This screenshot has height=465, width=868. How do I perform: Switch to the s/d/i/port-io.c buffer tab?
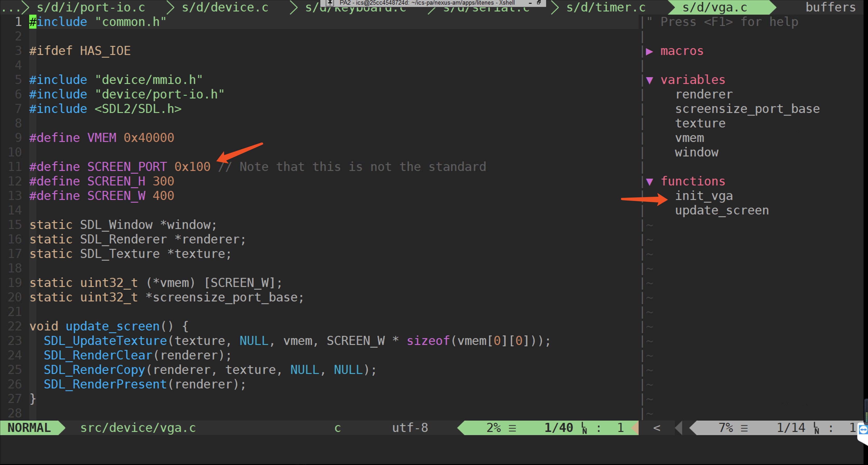tap(91, 8)
